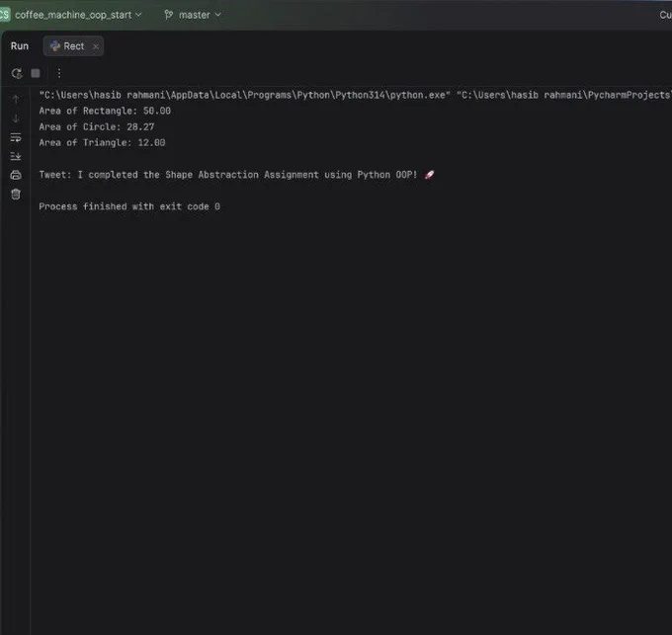Click the 'Area of Triangle: 12.00' output line
This screenshot has width=672, height=635.
coord(102,142)
